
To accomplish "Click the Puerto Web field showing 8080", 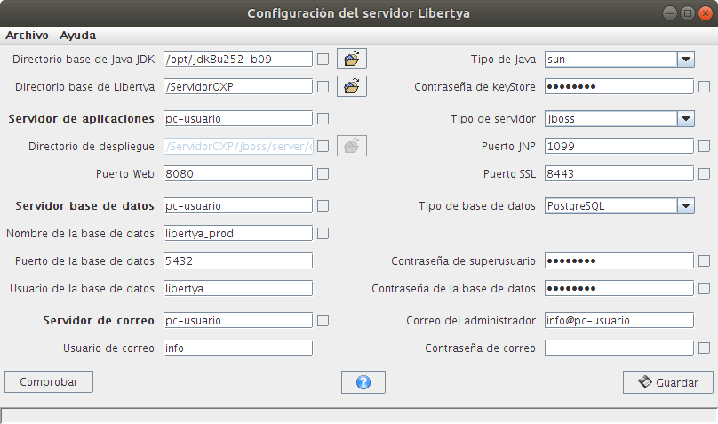I will [x=238, y=174].
